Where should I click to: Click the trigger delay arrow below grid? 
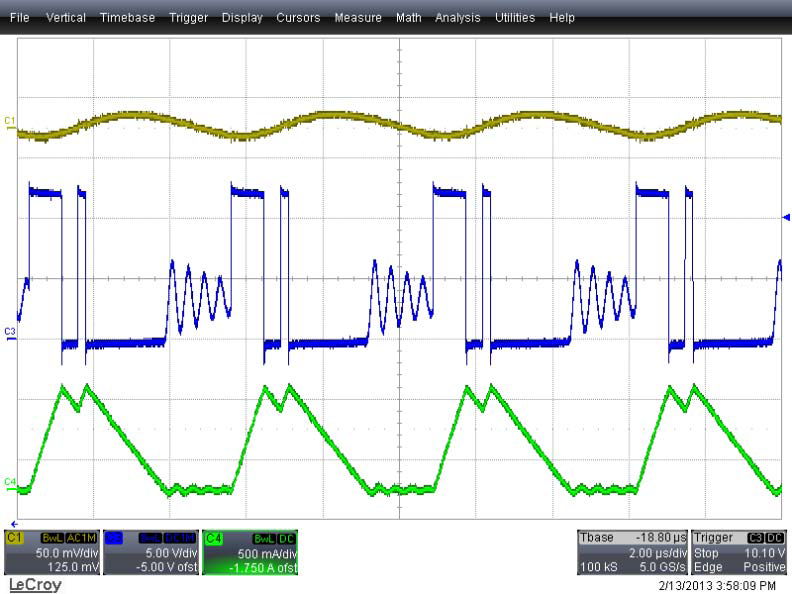point(13,523)
